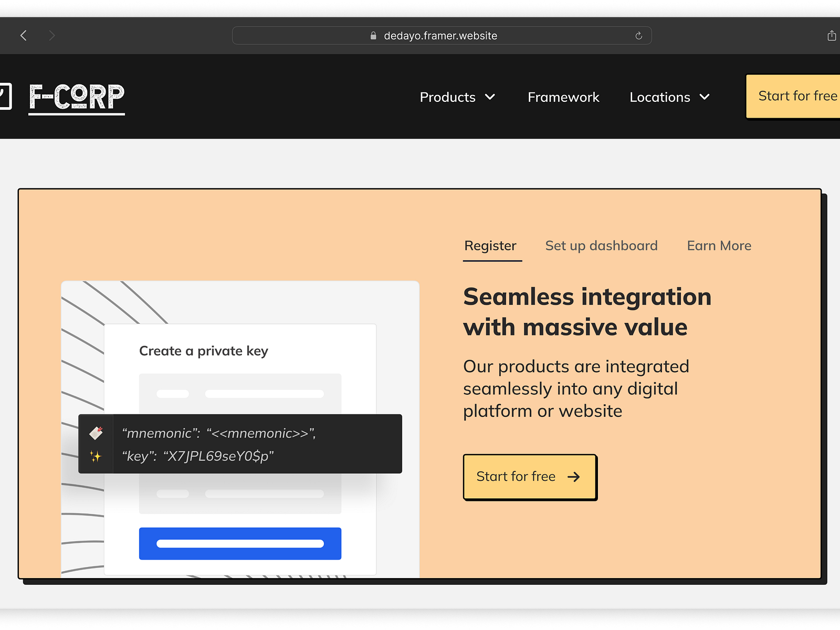Click the F-CORP logo
This screenshot has width=840, height=630.
(77, 98)
